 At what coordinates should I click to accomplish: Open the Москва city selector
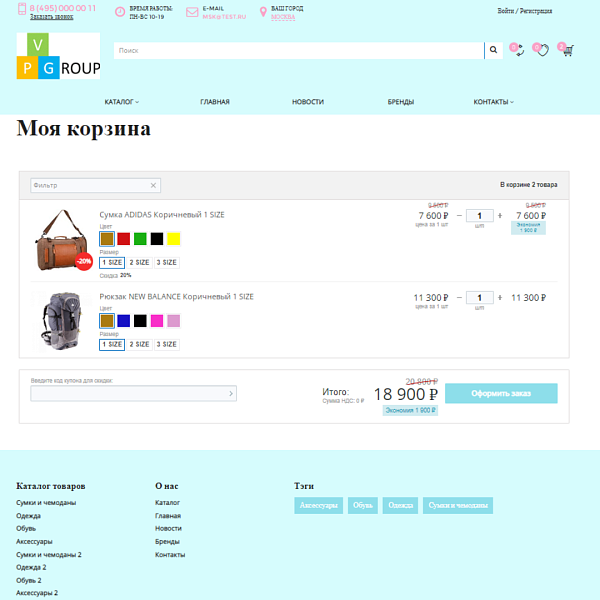pos(283,18)
